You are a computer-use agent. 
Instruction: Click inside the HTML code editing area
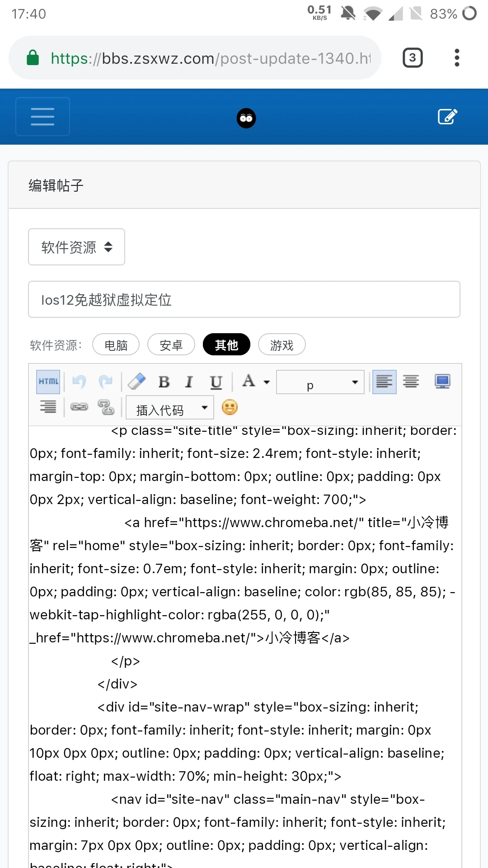click(245, 646)
